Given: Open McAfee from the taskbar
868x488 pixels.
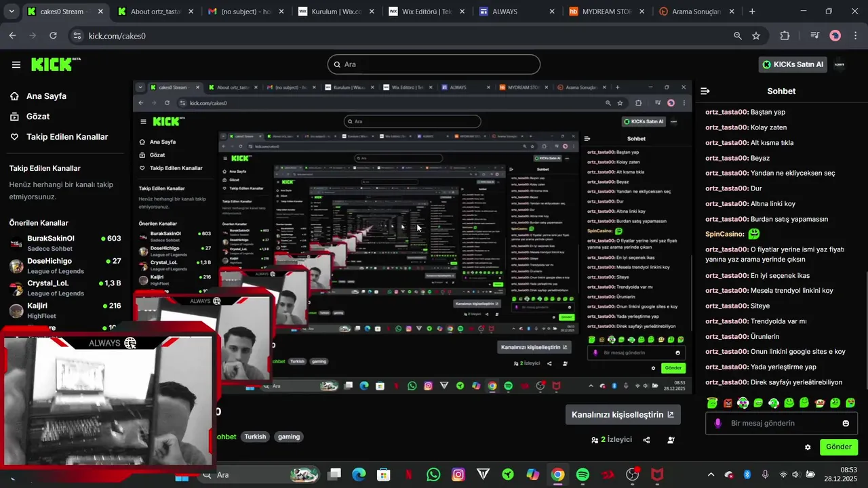Looking at the screenshot, I should point(657,474).
